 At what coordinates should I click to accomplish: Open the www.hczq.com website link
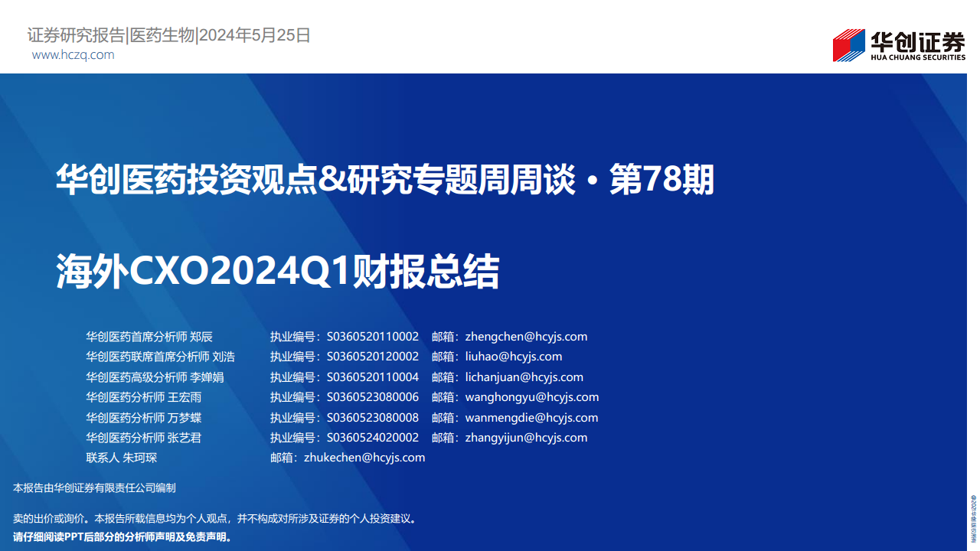[x=73, y=55]
